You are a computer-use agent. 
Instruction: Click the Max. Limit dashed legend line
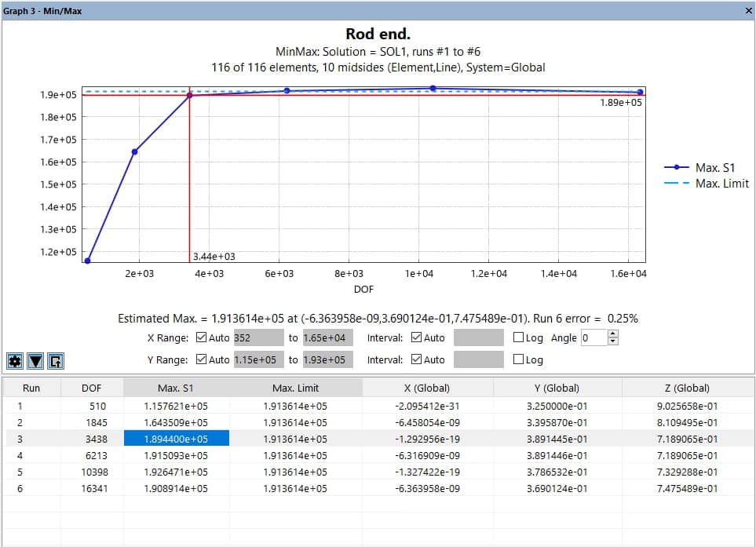tap(677, 184)
